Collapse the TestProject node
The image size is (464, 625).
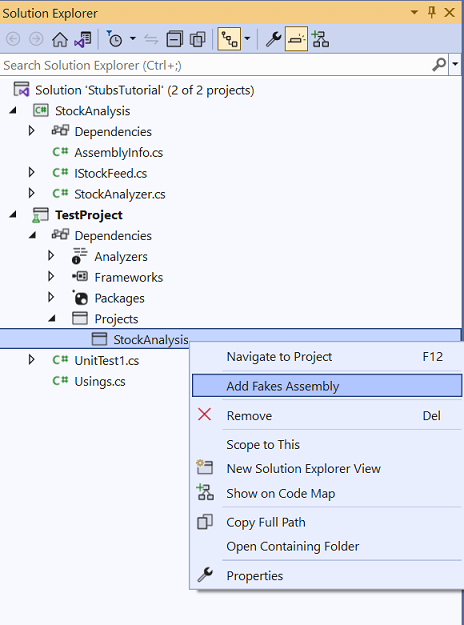tap(13, 214)
